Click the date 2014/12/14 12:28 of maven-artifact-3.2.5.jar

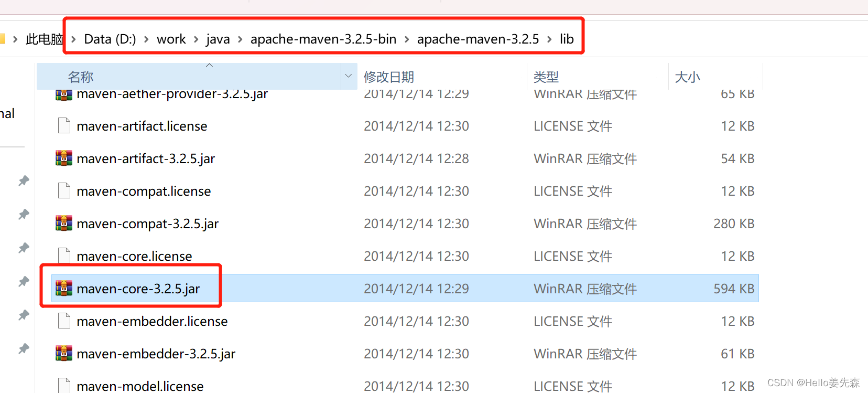(x=417, y=158)
